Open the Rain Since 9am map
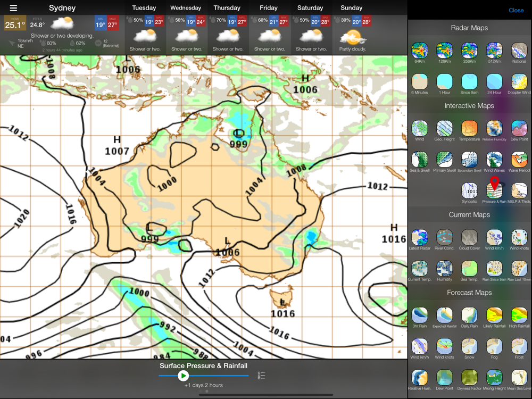This screenshot has width=532, height=399. (x=494, y=269)
